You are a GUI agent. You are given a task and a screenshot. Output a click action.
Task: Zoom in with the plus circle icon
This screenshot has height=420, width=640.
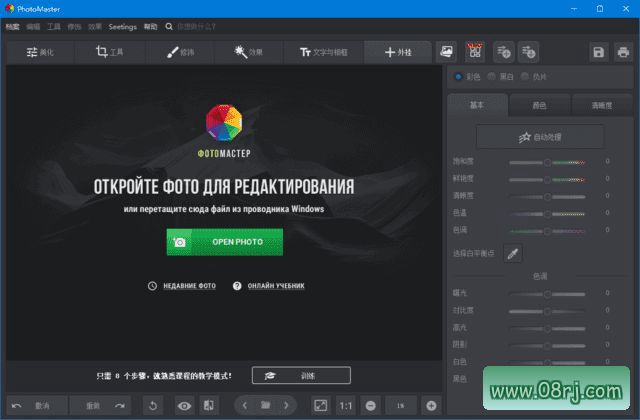431,406
